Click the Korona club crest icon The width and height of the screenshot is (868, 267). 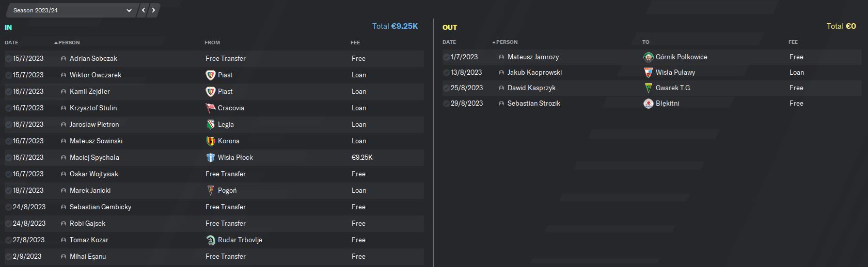coord(210,141)
